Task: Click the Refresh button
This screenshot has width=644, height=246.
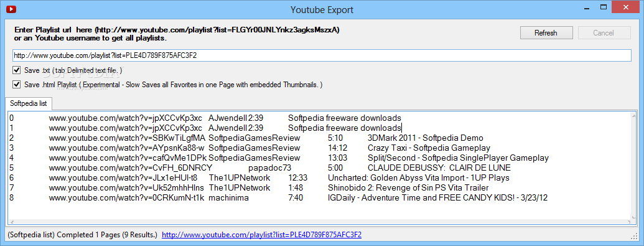Action: click(546, 33)
